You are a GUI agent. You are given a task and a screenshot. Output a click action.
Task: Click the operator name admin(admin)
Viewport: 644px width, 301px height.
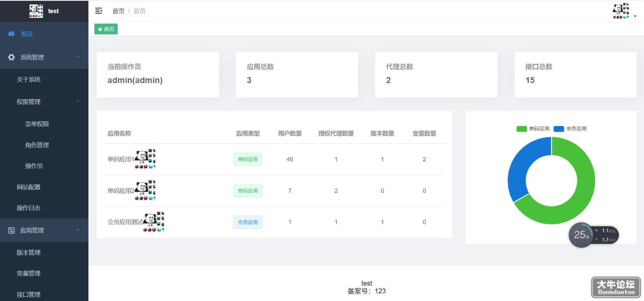(x=135, y=80)
